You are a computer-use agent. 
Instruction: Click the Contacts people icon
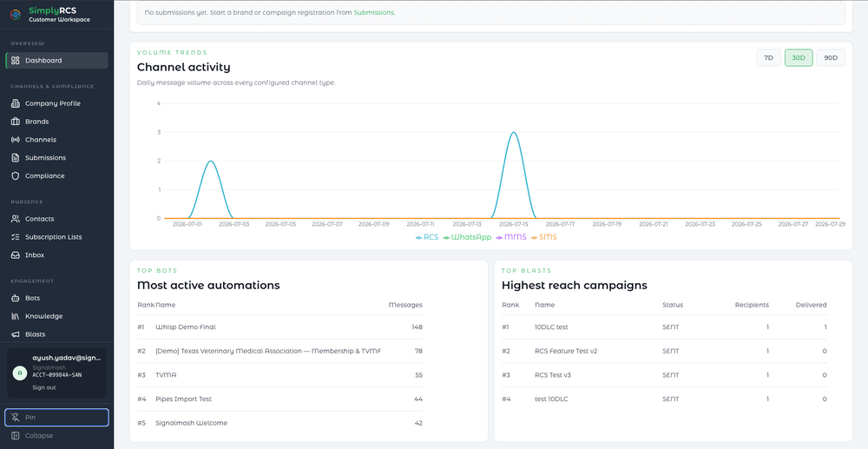tap(16, 219)
